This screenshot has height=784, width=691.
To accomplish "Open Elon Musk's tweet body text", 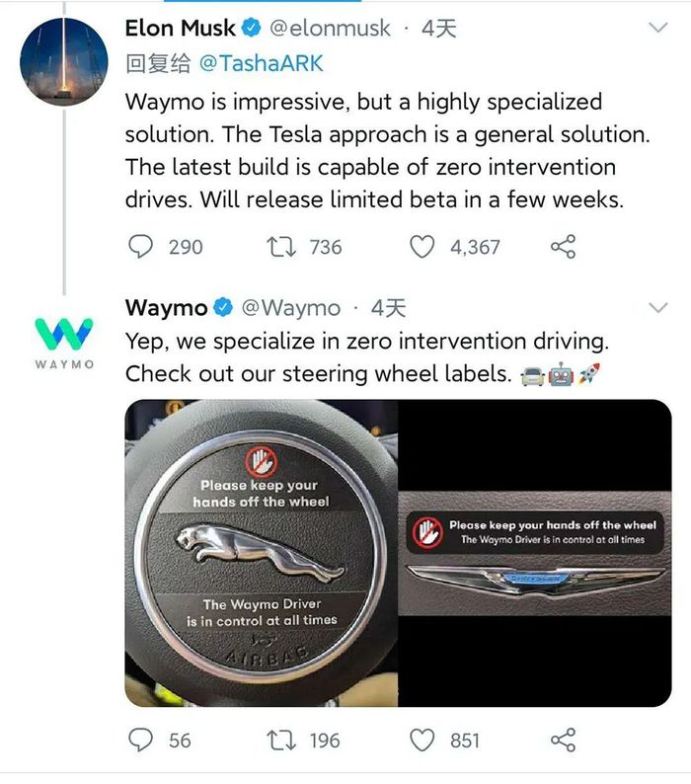I will 388,150.
